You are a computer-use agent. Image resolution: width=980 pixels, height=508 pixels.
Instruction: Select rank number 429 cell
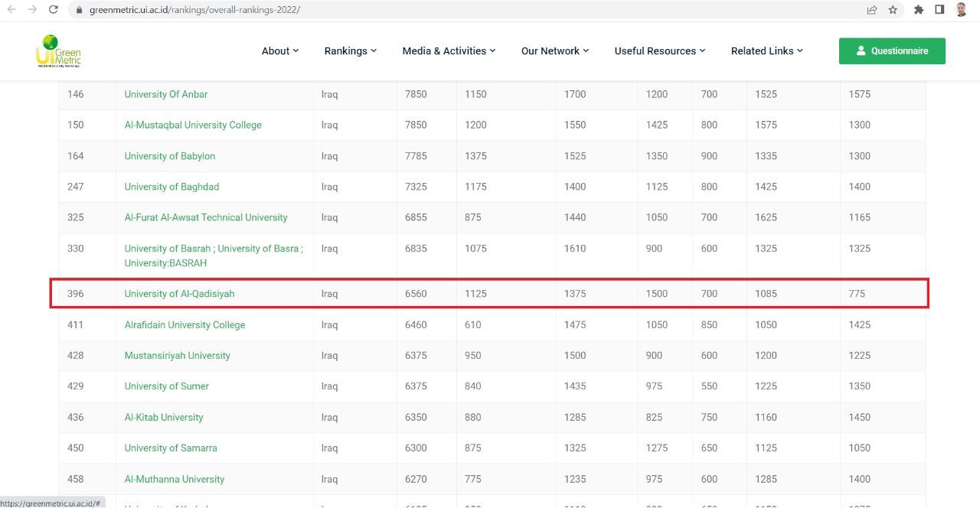(x=76, y=386)
